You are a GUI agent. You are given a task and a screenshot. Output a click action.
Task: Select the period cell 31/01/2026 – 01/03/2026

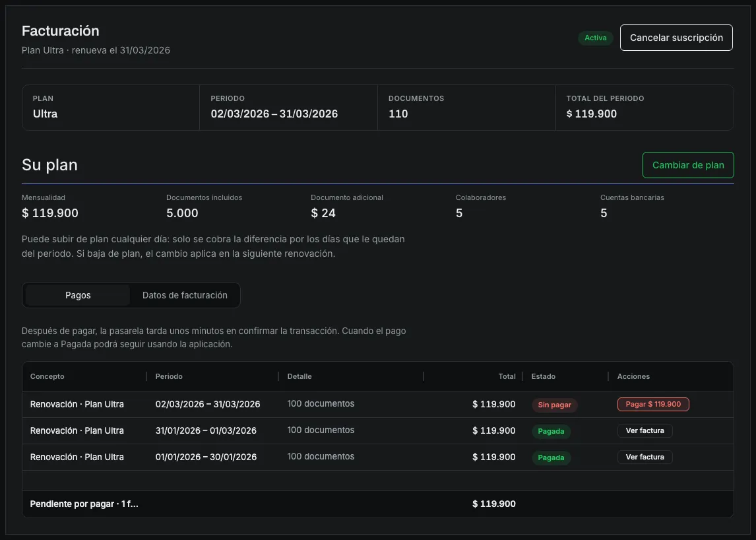point(206,430)
